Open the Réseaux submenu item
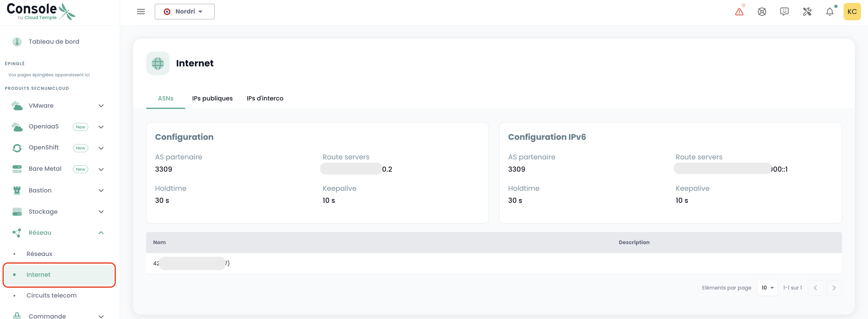Screen dimensions: 868x319 39,254
